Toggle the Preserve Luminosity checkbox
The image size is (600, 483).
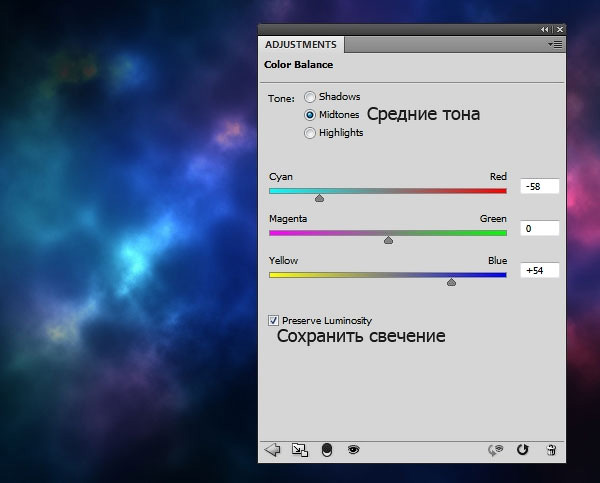273,320
